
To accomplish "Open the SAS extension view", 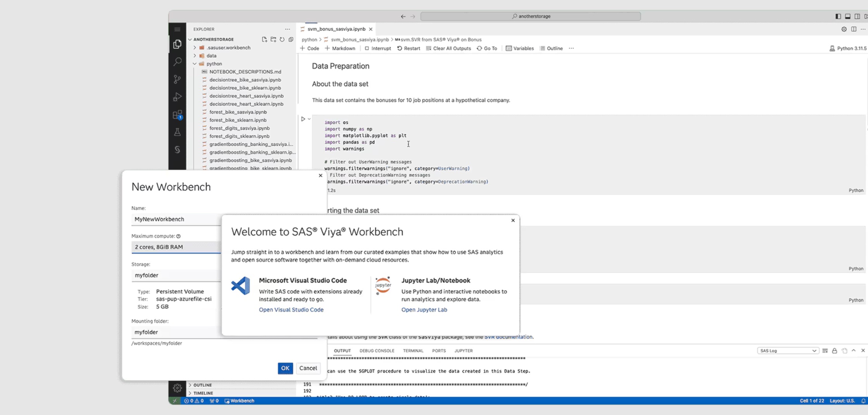I will (177, 150).
